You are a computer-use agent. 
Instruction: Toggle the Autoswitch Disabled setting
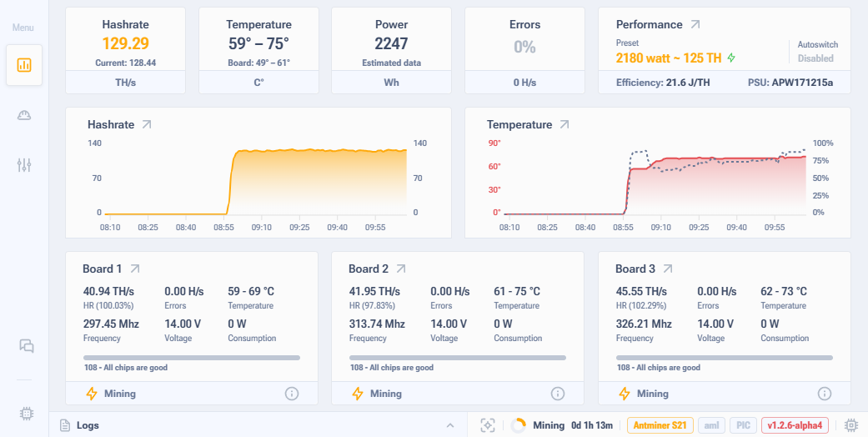coord(814,58)
